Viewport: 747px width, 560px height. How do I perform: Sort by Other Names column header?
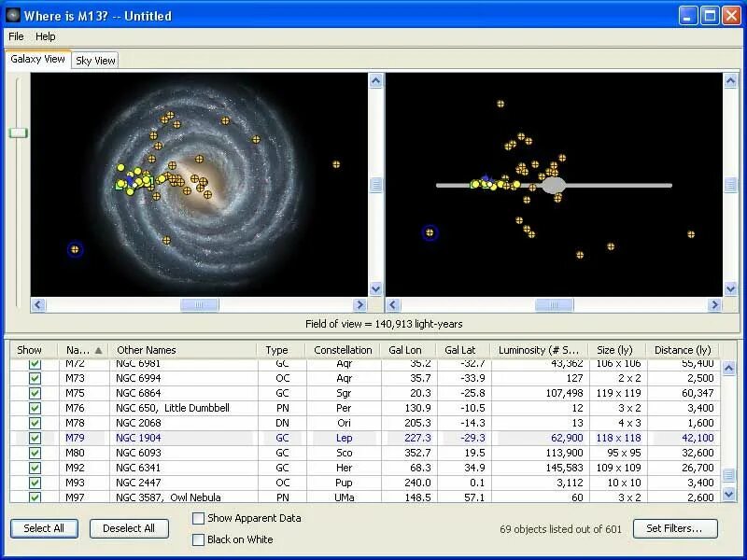182,350
